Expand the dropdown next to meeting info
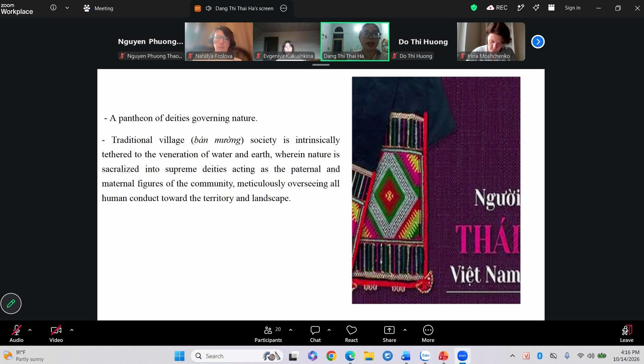 pos(67,8)
